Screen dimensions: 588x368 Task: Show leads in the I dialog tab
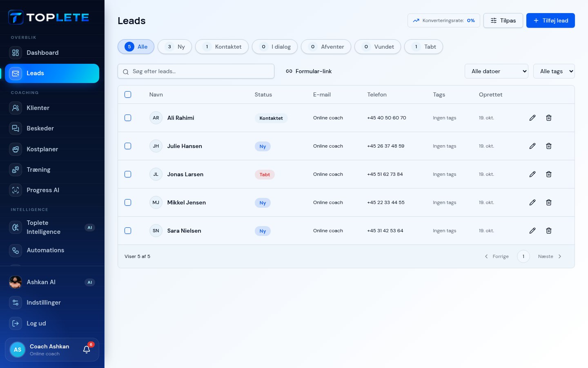(275, 47)
